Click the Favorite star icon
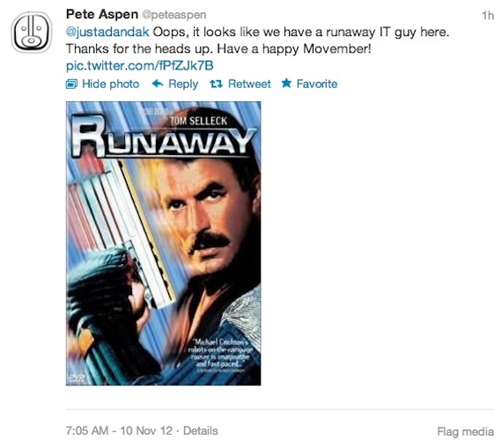502x448 pixels. tap(286, 84)
